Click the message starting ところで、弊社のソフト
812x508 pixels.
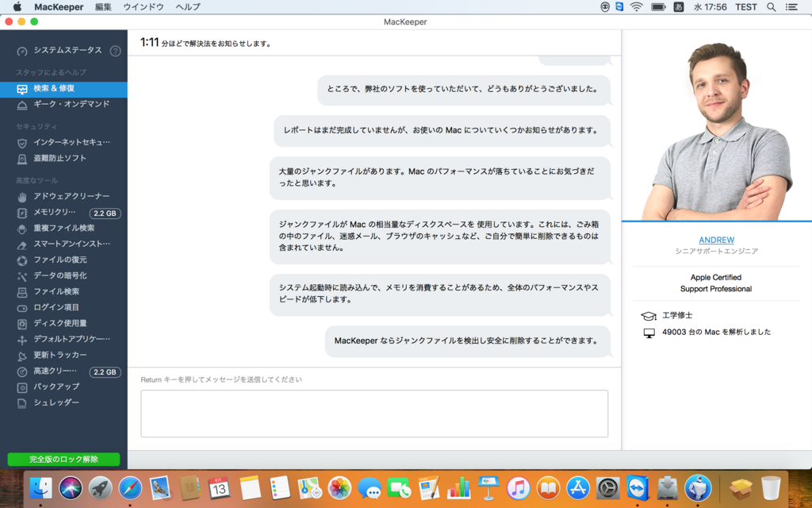[463, 89]
